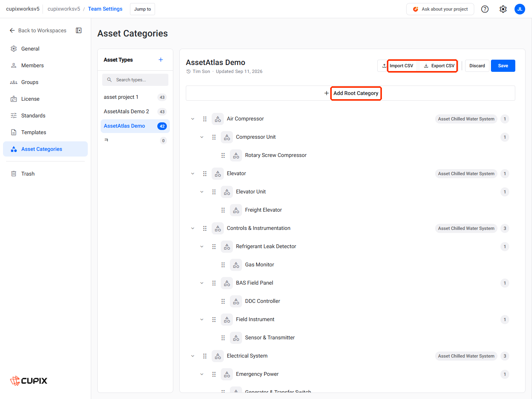Image resolution: width=532 pixels, height=399 pixels.
Task: Click category icon beside DDC Controller
Action: click(236, 301)
